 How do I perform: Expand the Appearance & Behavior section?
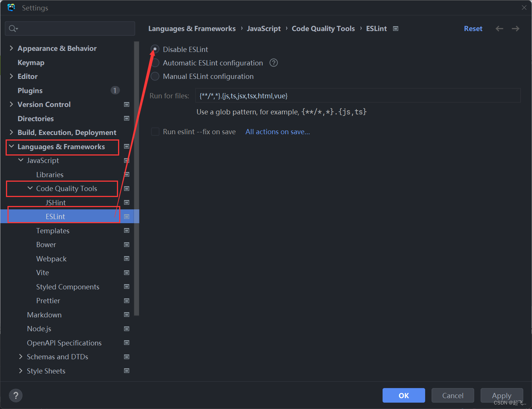[11, 48]
